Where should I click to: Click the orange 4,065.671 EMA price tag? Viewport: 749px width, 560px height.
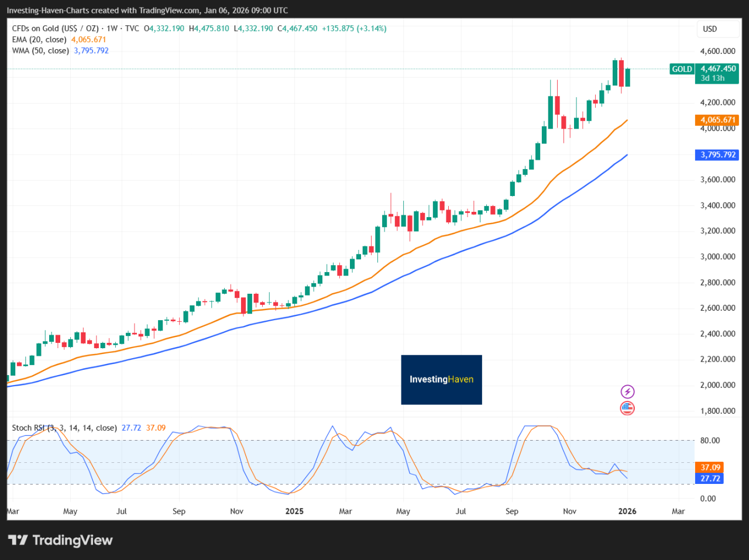click(717, 120)
